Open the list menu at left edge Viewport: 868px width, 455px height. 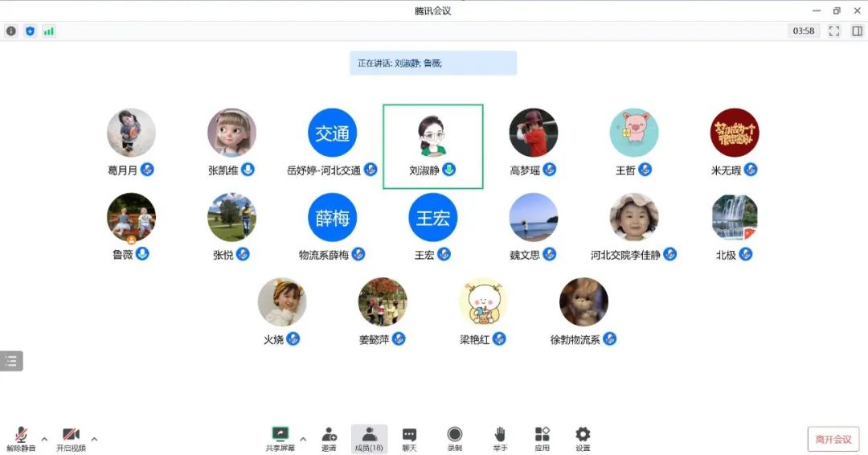tap(11, 361)
